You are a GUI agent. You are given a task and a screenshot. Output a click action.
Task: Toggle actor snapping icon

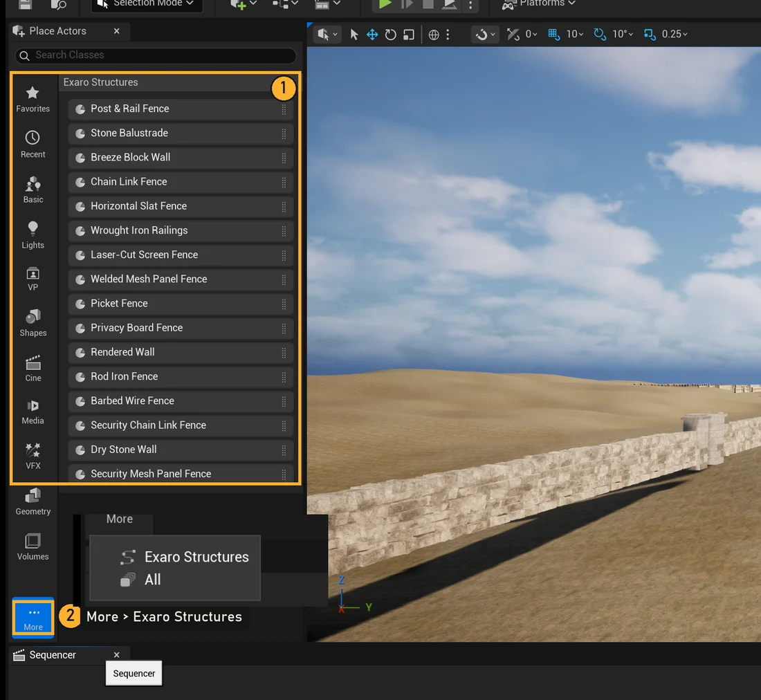pyautogui.click(x=513, y=35)
